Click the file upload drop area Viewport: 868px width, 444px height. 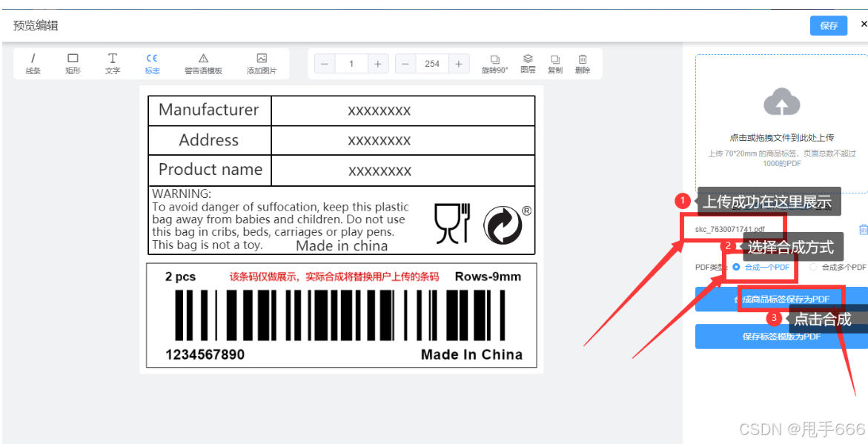point(781,124)
